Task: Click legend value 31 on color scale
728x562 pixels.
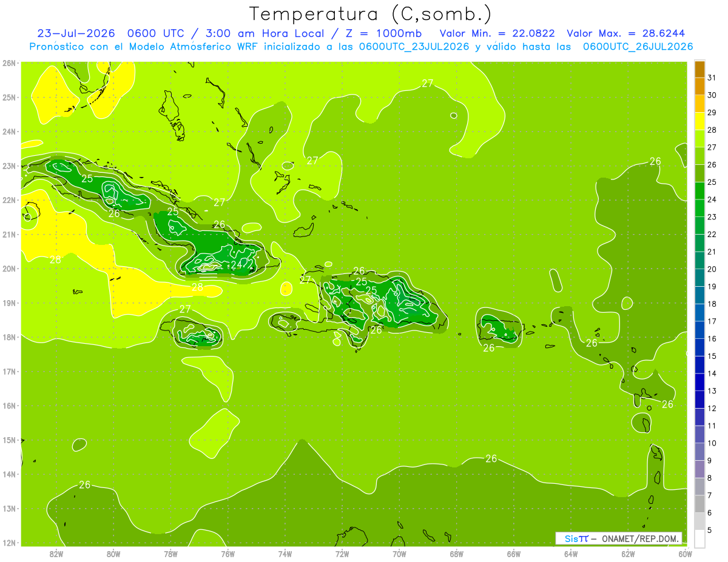Action: click(x=712, y=78)
